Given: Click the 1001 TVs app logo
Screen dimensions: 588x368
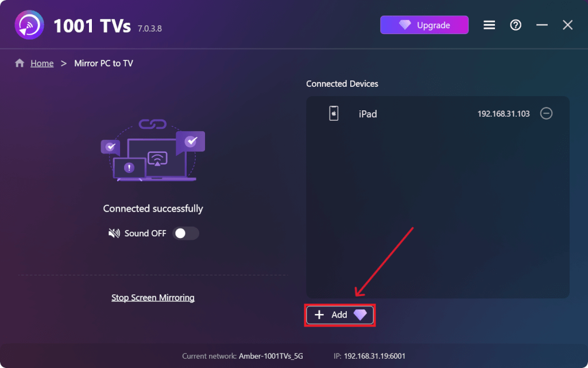Looking at the screenshot, I should coord(29,25).
